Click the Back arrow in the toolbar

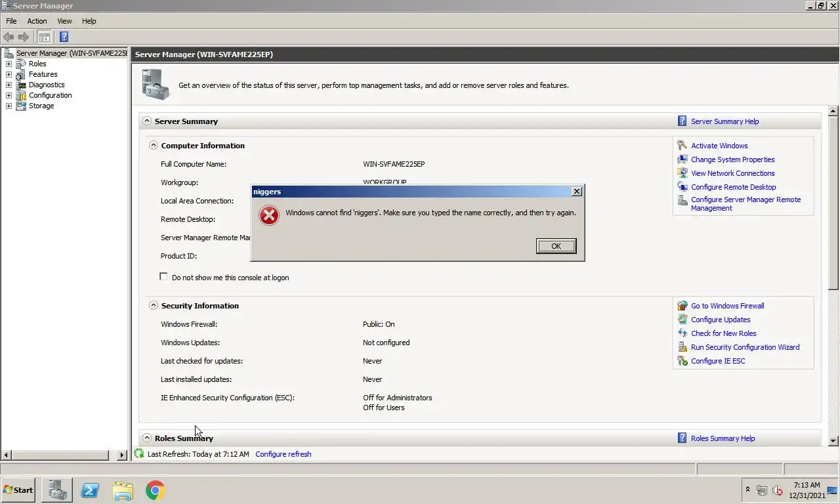9,37
